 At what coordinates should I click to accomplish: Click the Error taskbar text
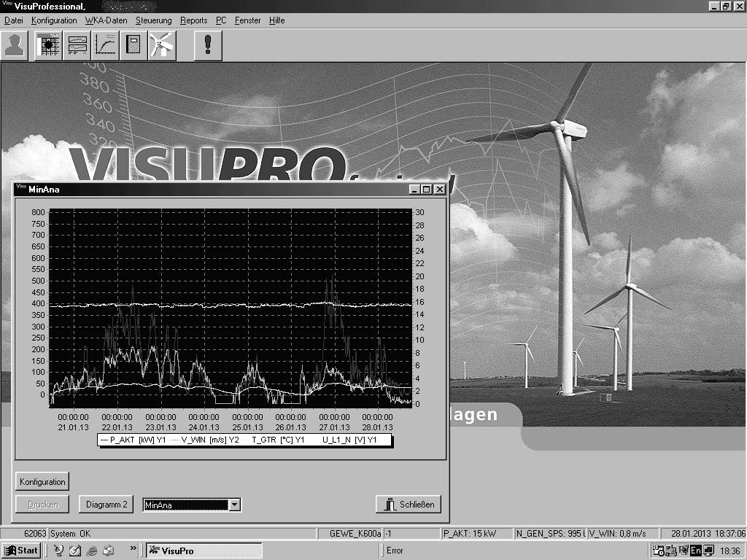tap(395, 551)
